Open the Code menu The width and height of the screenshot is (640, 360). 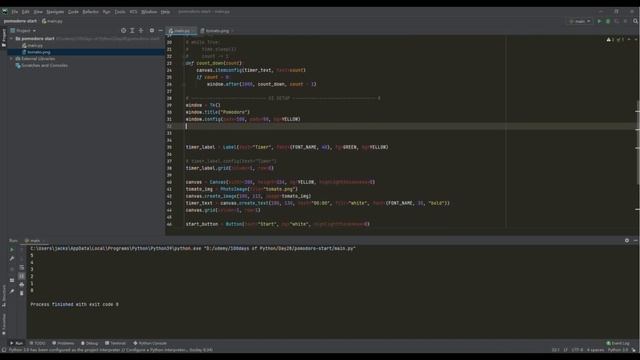pyautogui.click(x=73, y=12)
